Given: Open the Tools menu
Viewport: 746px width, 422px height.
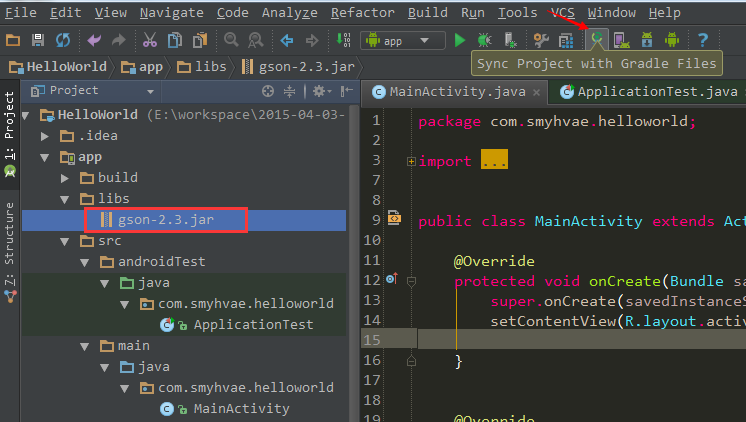Looking at the screenshot, I should (518, 12).
